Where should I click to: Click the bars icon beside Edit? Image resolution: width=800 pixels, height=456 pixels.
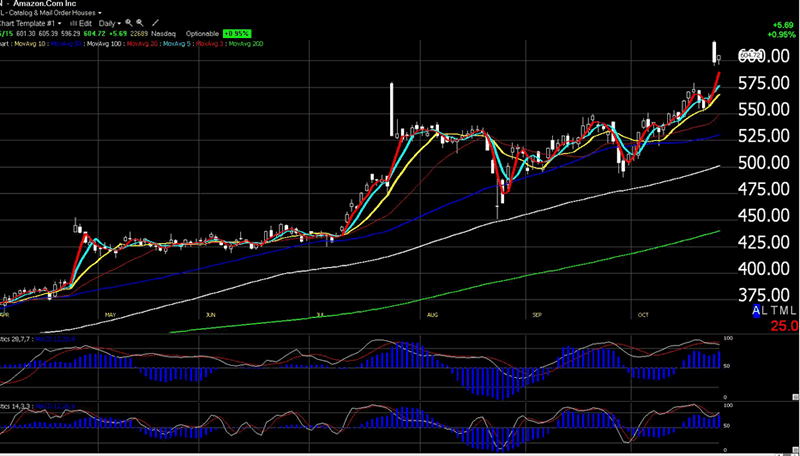click(x=72, y=21)
